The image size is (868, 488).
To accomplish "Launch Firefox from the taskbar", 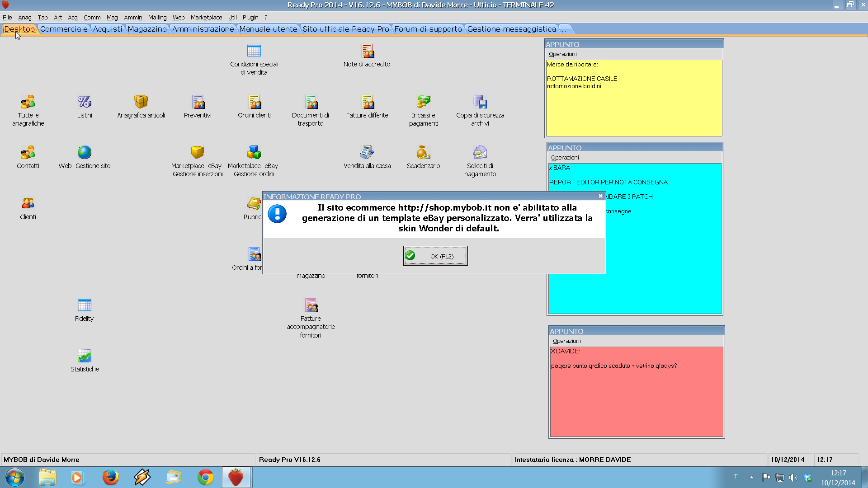I will pos(110,477).
